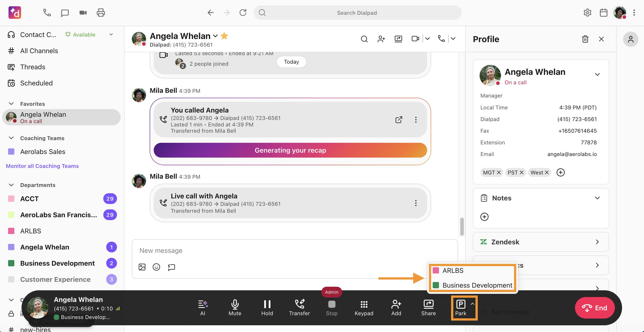Share screen from the call bar
644x332 pixels.
[x=428, y=308]
